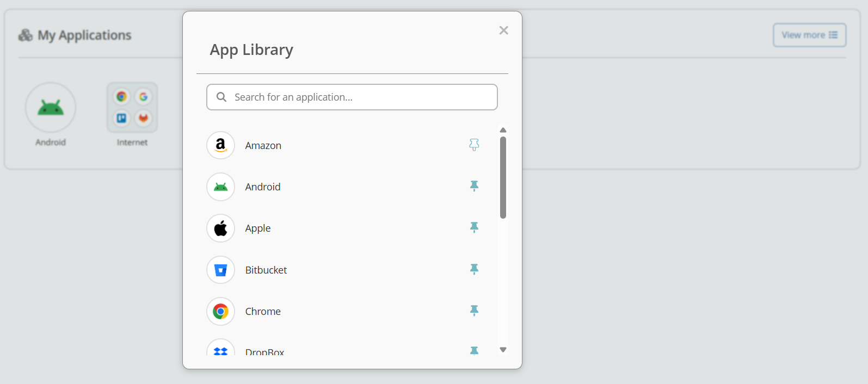Select the Bitbucket label in list

click(266, 270)
